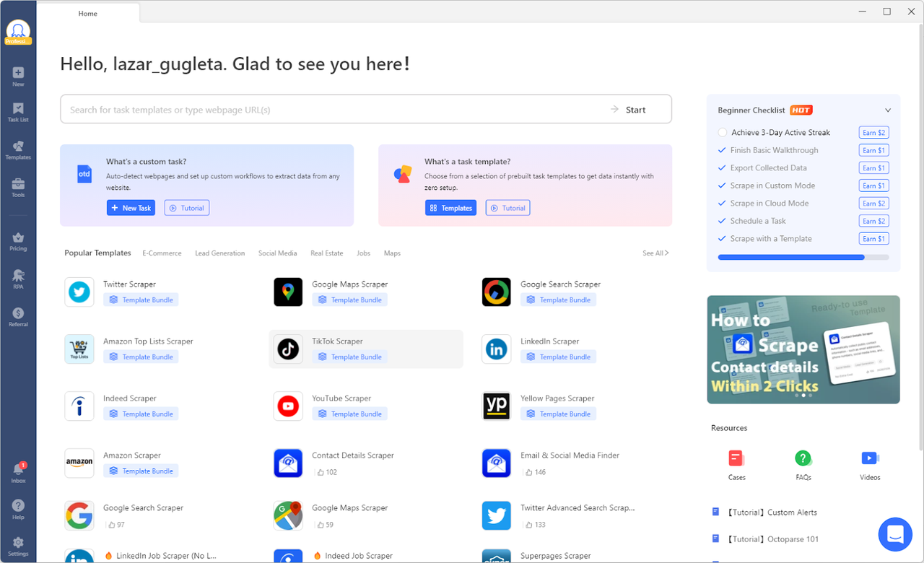Click the checkmark beside Export Collected Data
Image resolution: width=924 pixels, height=563 pixels.
pyautogui.click(x=723, y=168)
